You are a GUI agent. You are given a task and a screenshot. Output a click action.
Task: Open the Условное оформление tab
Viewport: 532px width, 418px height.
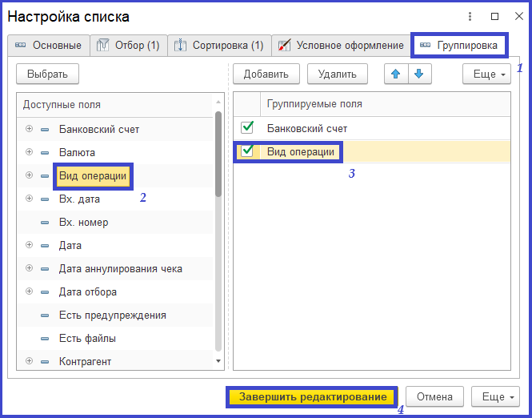click(x=341, y=46)
